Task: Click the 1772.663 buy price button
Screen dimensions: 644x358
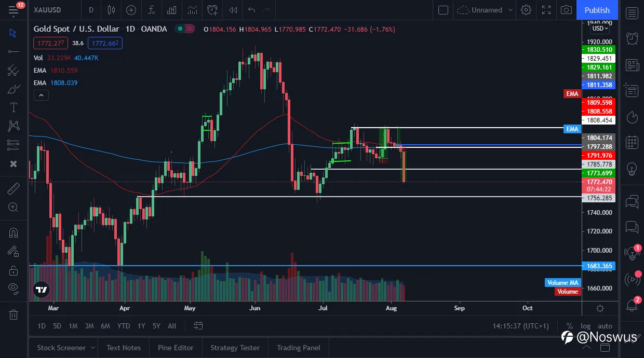Action: coord(105,43)
